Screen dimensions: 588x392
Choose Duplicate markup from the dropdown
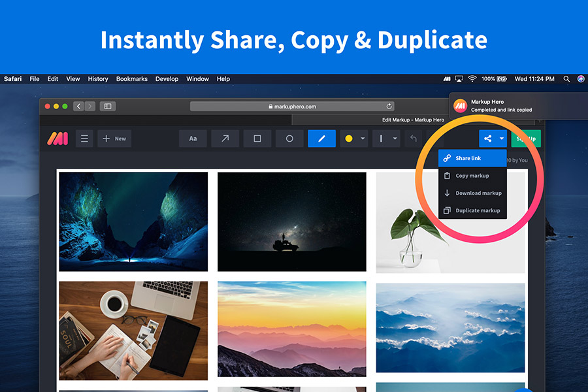(472, 210)
